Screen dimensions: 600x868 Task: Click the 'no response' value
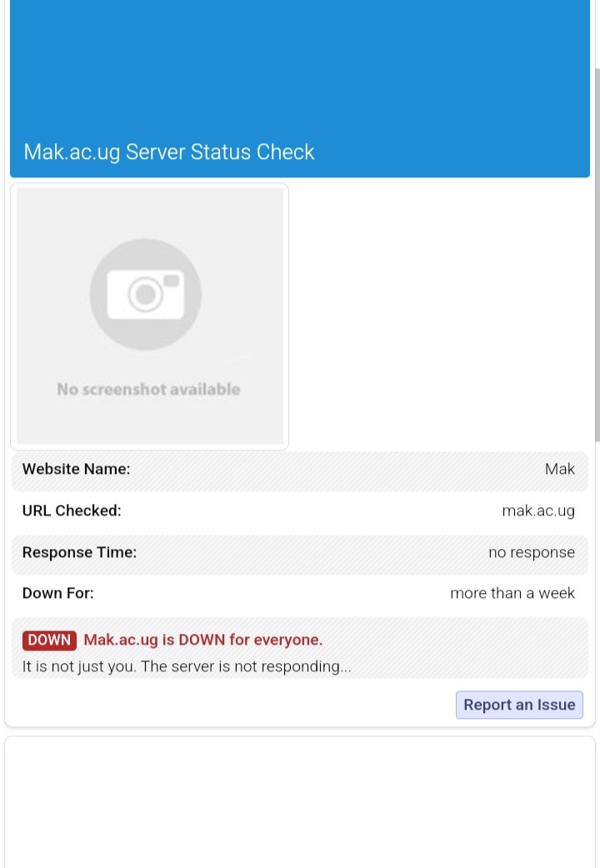[532, 552]
